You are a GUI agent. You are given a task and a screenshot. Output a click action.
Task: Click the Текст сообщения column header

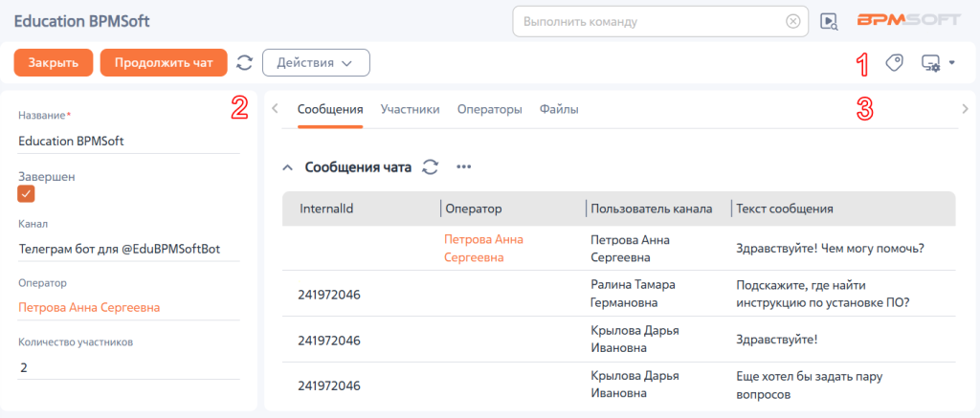point(785,209)
